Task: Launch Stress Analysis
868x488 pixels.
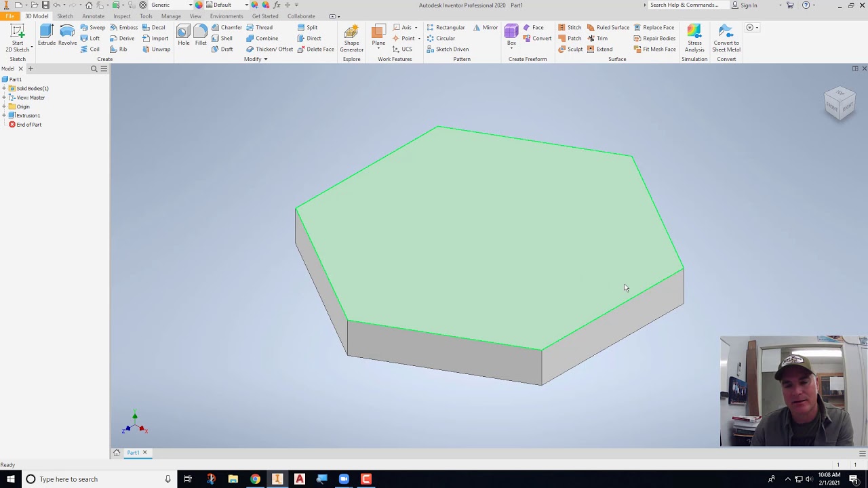Action: 694,39
